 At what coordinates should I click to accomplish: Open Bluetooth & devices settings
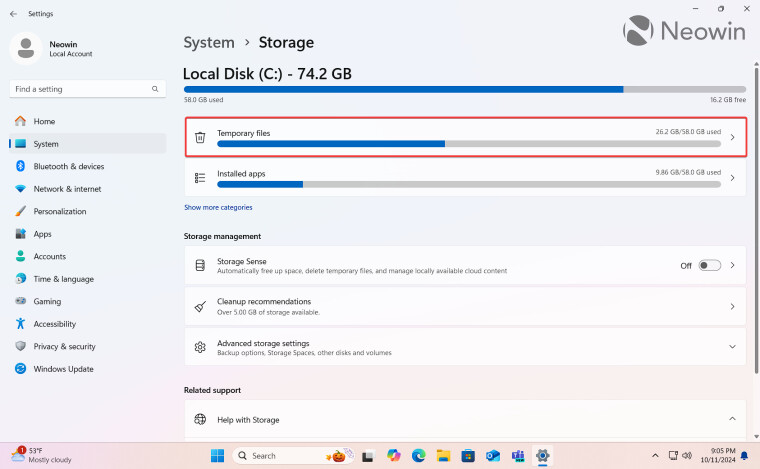87,166
